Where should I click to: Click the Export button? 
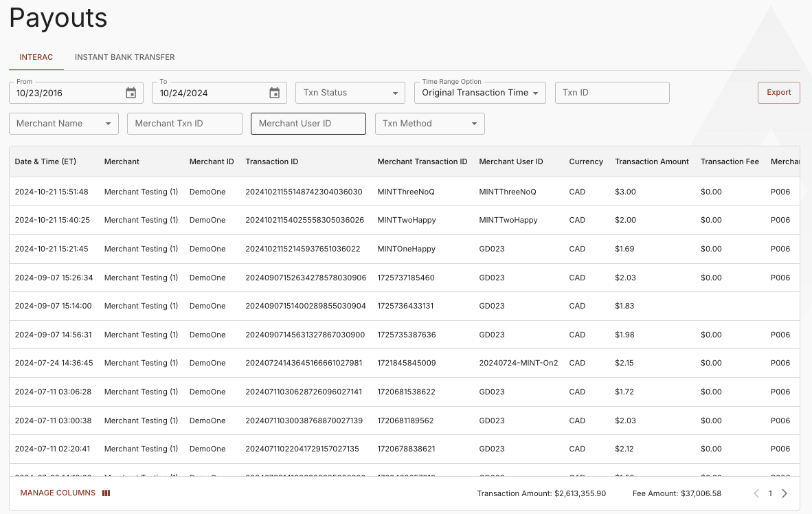(778, 92)
